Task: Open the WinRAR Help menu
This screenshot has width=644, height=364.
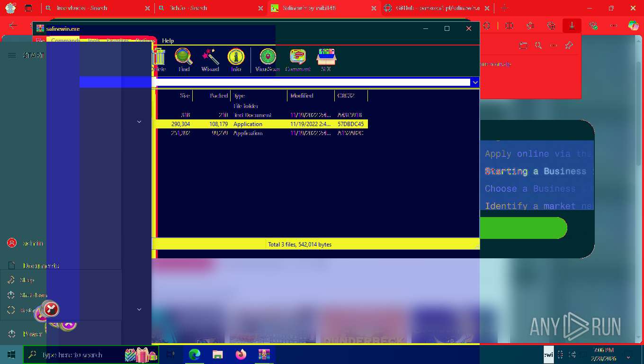Action: point(168,41)
